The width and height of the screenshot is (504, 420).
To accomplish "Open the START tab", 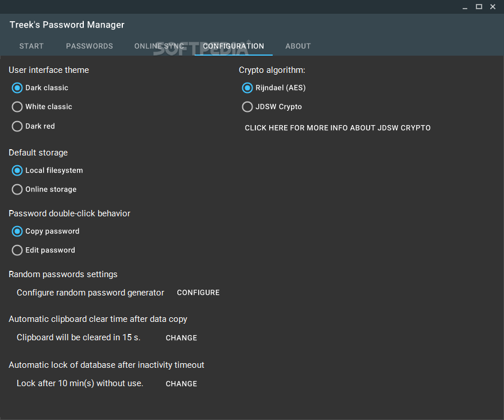I will click(32, 46).
